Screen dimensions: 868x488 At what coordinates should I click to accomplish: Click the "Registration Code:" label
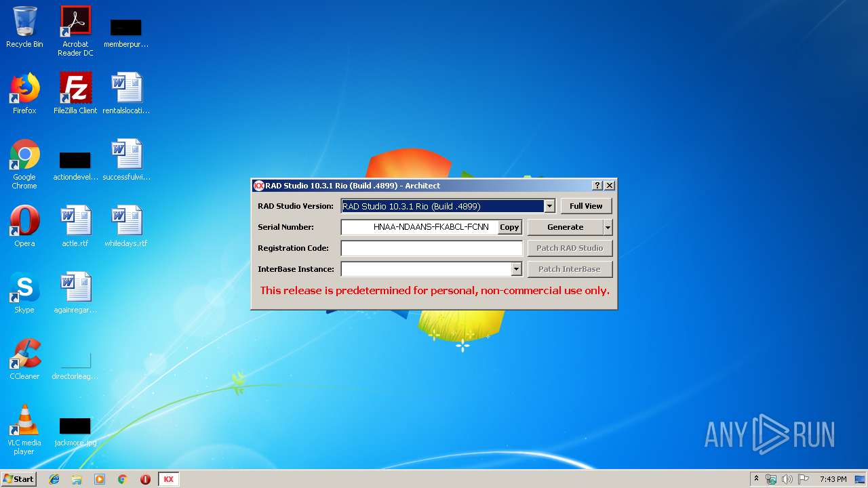pyautogui.click(x=293, y=248)
